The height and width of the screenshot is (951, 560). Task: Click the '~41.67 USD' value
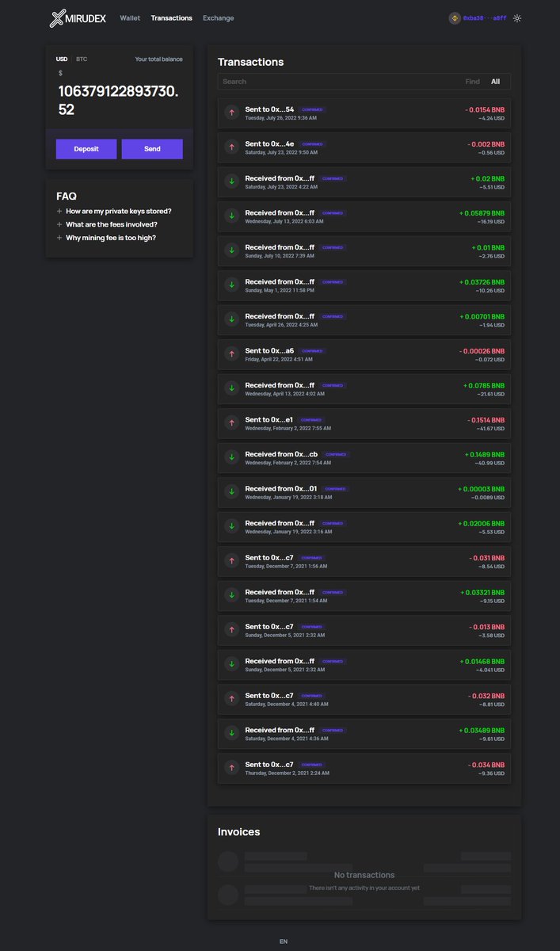click(x=490, y=429)
